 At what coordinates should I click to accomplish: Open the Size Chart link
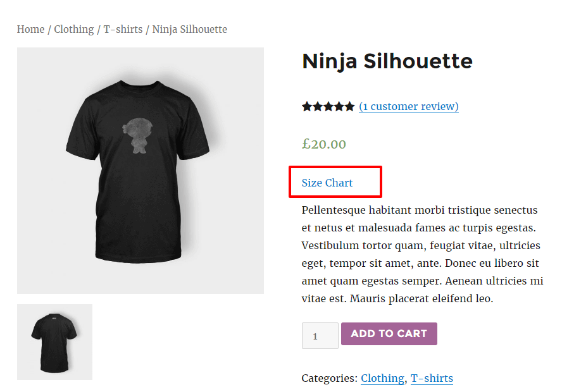(x=327, y=183)
